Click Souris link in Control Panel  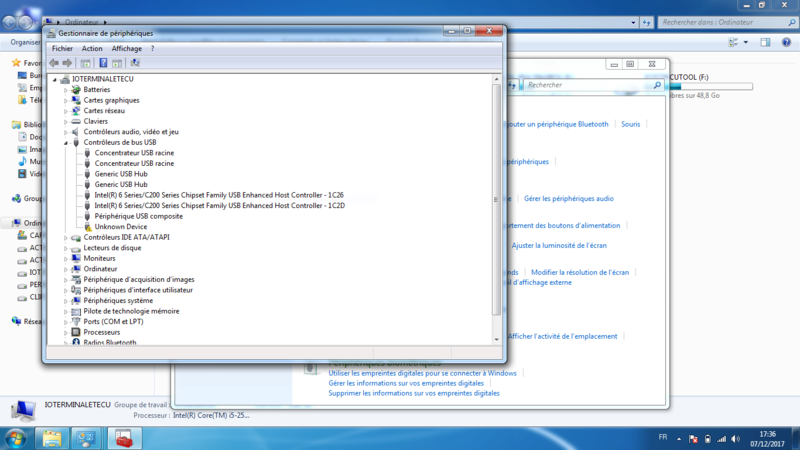click(630, 124)
